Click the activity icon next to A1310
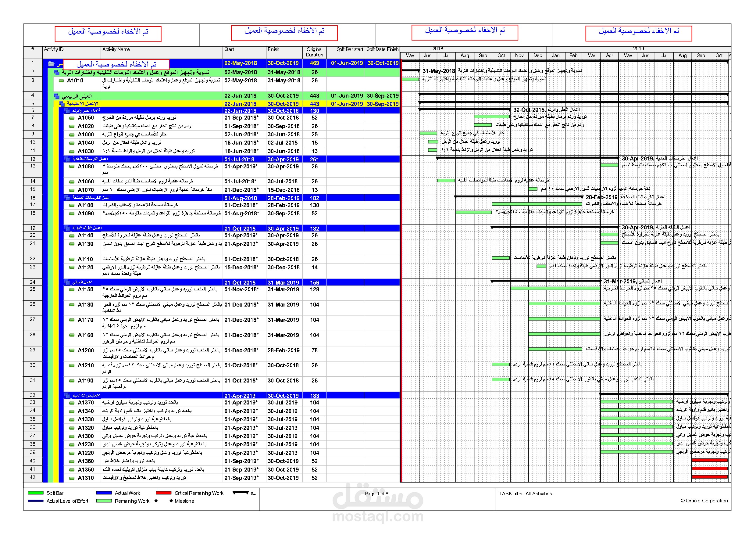 click(x=71, y=478)
